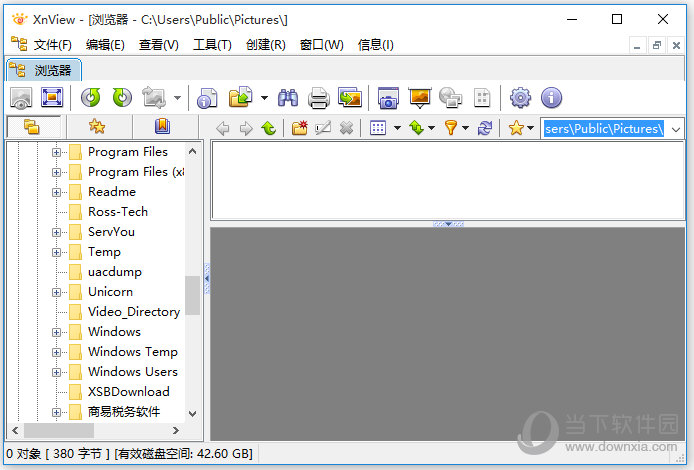Click the Favorites star icon near address bar
This screenshot has height=470, width=694.
pos(516,128)
